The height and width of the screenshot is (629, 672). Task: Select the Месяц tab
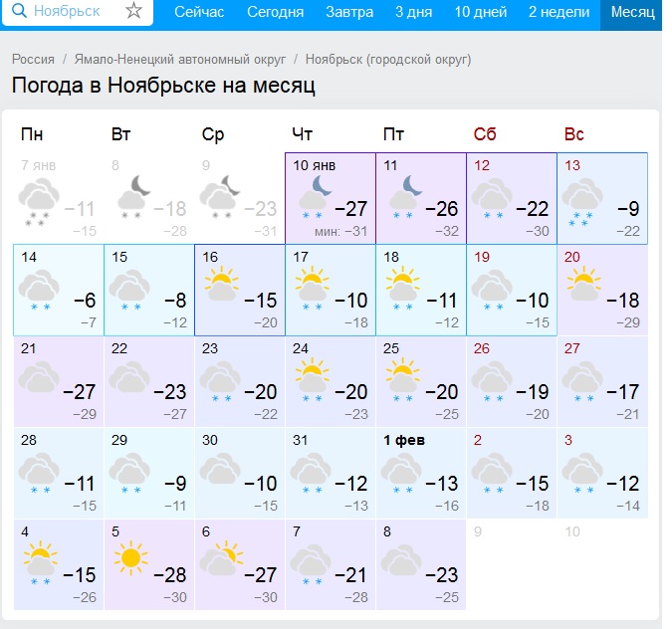pos(632,12)
